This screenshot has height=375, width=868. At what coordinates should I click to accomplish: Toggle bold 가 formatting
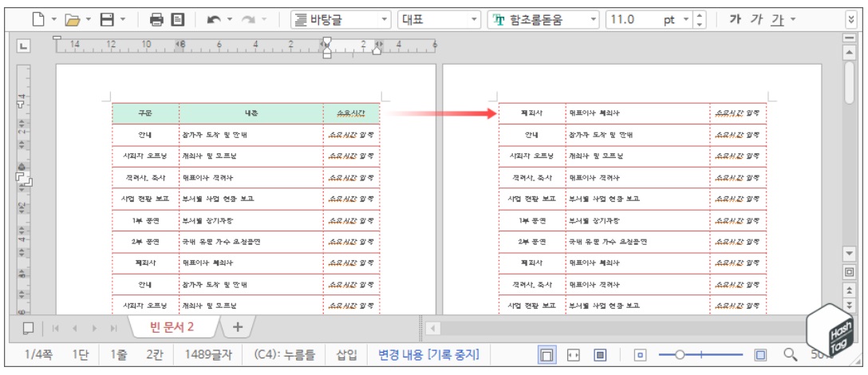coord(735,20)
